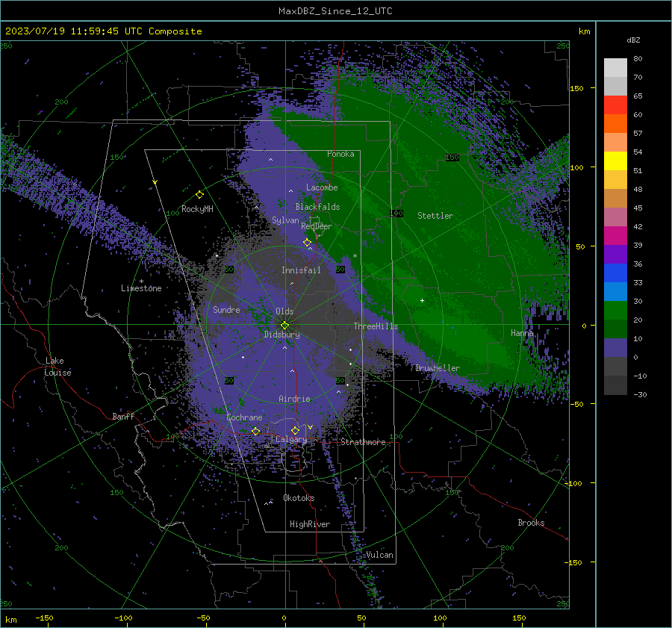Select the violet 36 dBZ legend swatch
672x628 pixels.
[x=615, y=254]
